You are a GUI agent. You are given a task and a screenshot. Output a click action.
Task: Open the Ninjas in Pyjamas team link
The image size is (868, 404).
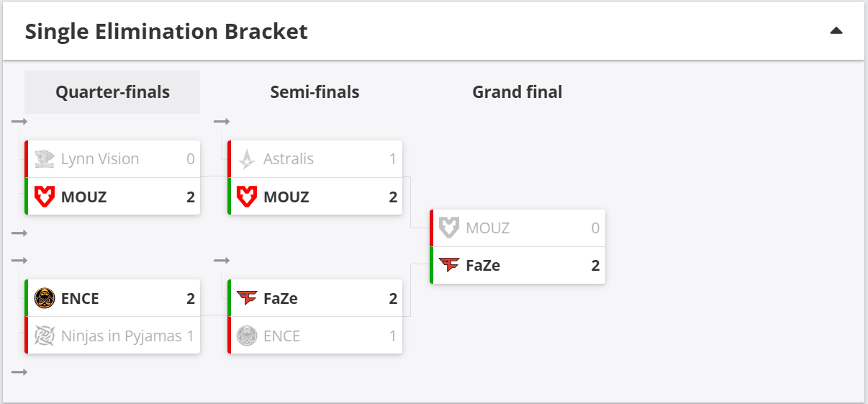pos(122,336)
